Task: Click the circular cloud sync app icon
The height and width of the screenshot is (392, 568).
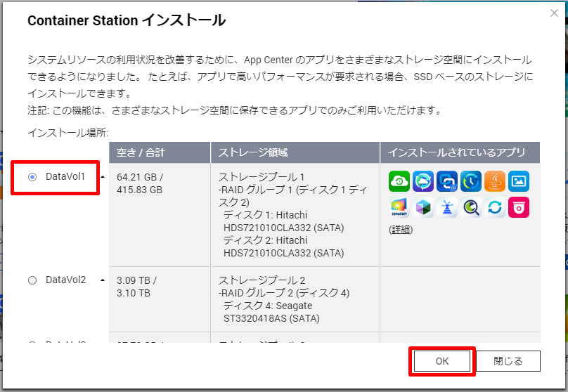Action: pyautogui.click(x=422, y=181)
